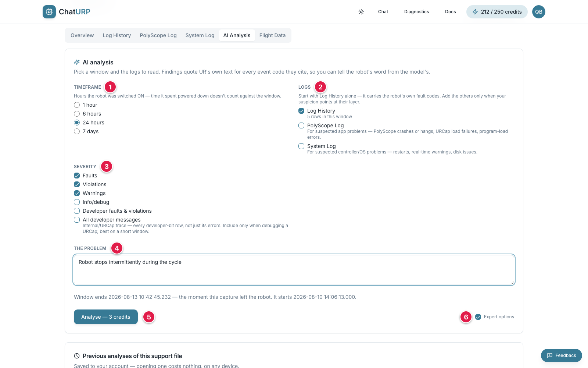Click the 212 / 250 credits badge
Screen dimensions: 588x368
497,12
